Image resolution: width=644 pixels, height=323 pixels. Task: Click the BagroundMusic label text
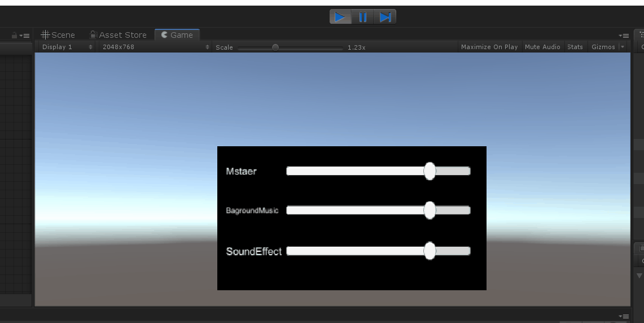pyautogui.click(x=252, y=211)
